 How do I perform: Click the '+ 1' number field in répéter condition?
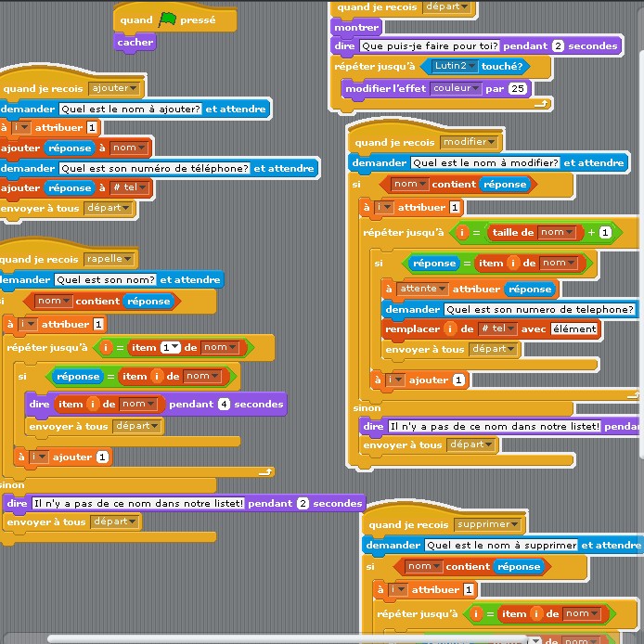click(x=605, y=233)
